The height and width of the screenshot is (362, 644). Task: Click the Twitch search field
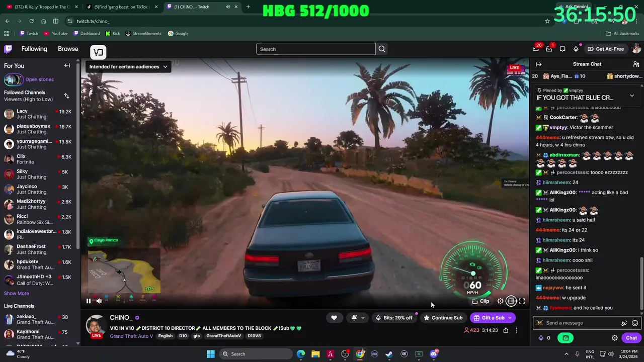click(316, 49)
